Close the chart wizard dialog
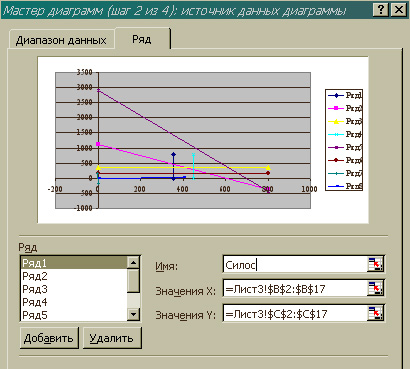Viewport: 410px width, 369px height. coord(399,10)
